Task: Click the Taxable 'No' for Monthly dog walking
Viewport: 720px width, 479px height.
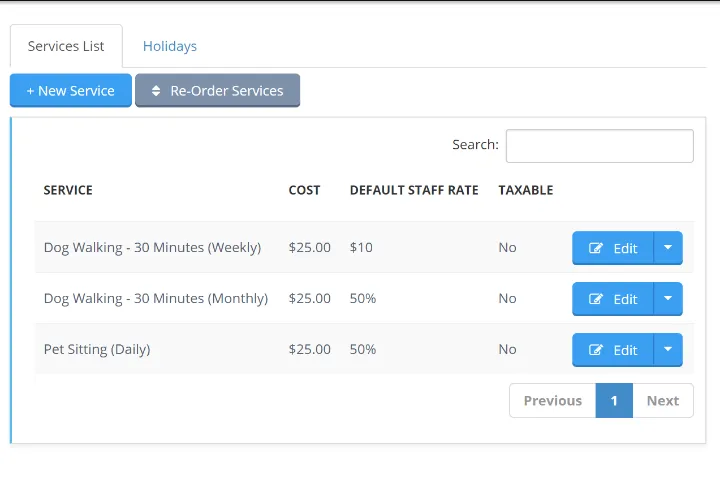Action: (507, 299)
